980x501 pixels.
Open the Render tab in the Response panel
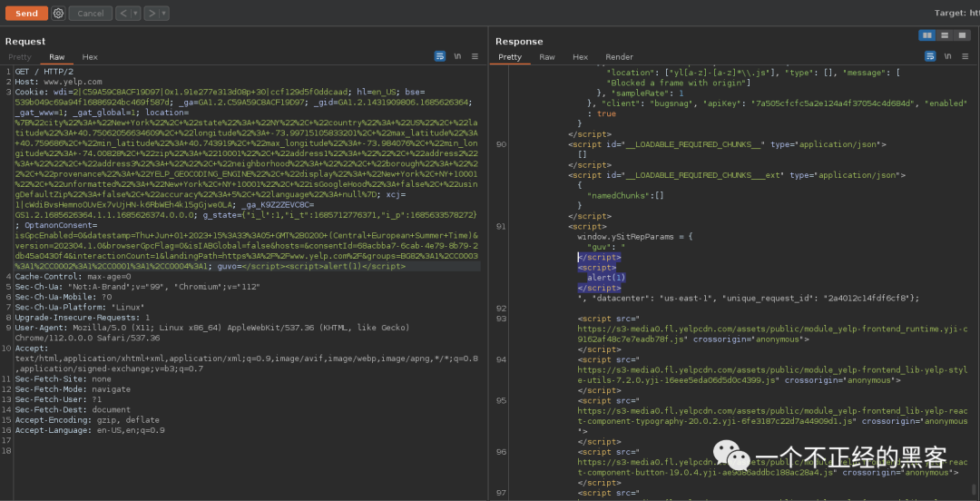coord(620,57)
